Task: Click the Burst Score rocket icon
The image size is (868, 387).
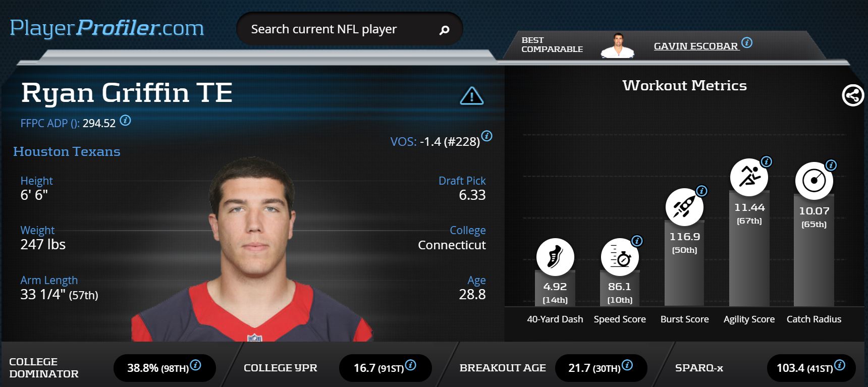Action: (684, 207)
